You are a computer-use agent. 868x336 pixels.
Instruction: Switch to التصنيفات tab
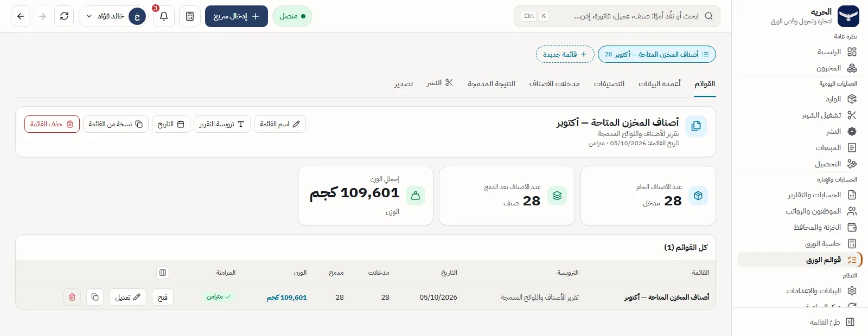coord(609,84)
